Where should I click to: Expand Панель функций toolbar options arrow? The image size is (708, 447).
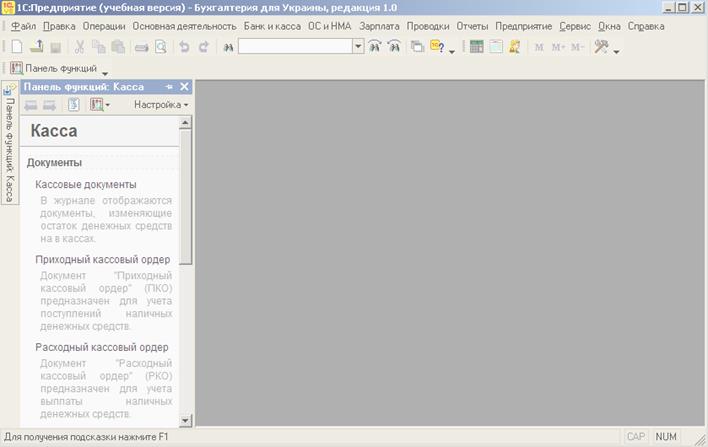(105, 73)
